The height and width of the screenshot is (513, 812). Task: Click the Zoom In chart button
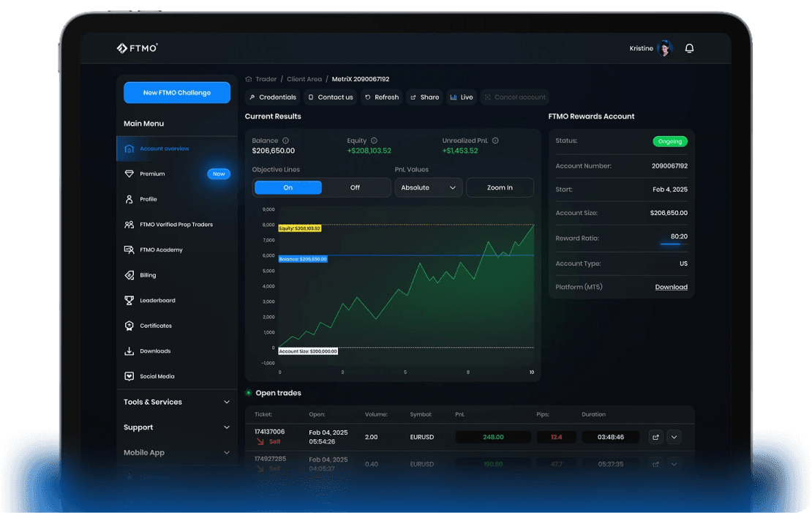(500, 187)
